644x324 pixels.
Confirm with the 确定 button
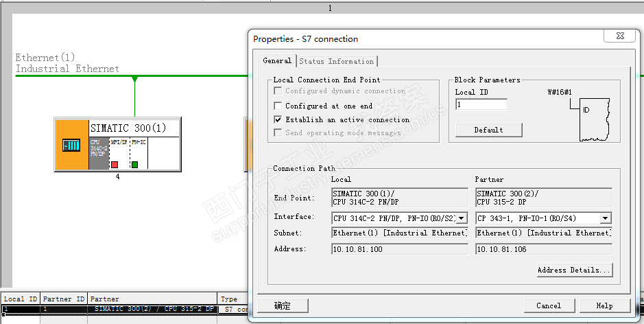[x=283, y=306]
